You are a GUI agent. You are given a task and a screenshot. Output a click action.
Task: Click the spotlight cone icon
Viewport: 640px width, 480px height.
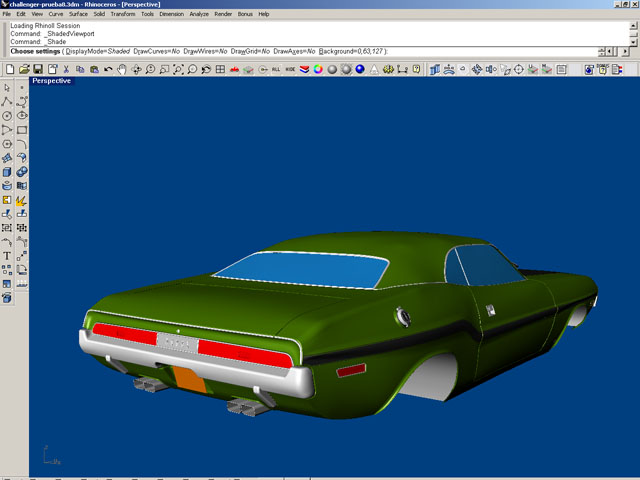coord(374,69)
